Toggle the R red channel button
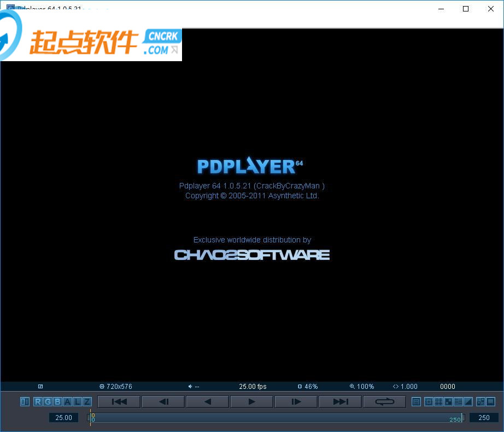Image resolution: width=504 pixels, height=432 pixels. pyautogui.click(x=38, y=402)
